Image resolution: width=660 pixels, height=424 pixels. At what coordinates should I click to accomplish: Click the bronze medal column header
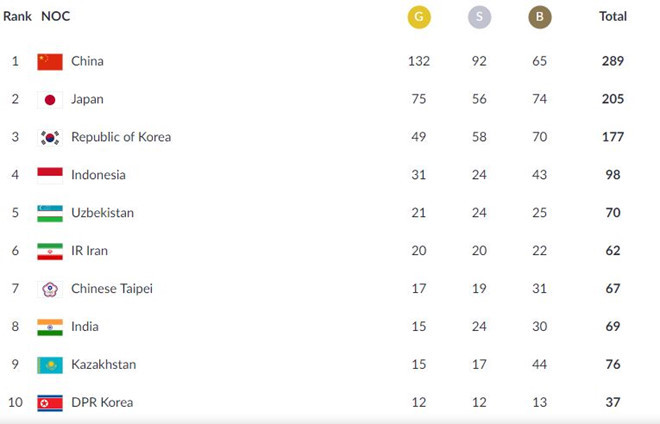(x=539, y=17)
